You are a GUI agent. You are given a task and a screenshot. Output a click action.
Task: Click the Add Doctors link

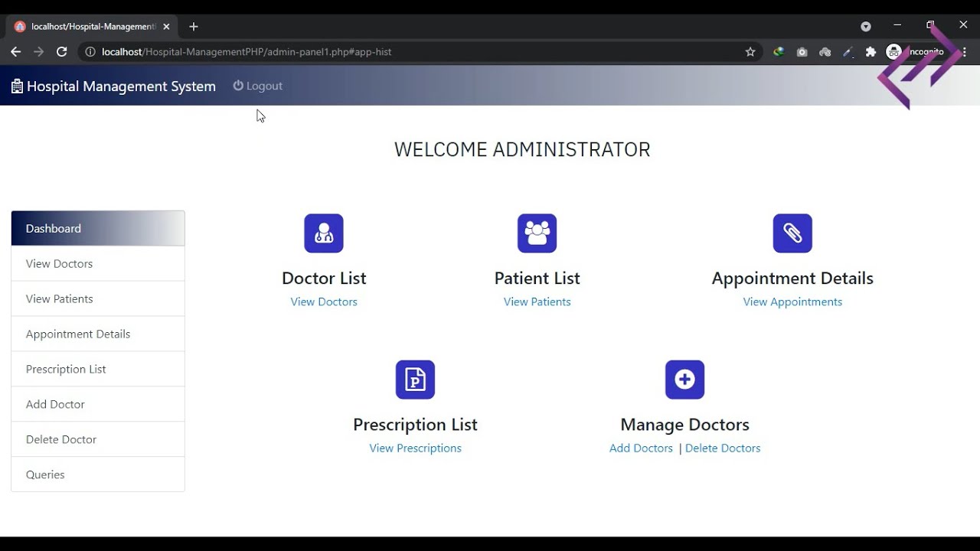(x=641, y=448)
